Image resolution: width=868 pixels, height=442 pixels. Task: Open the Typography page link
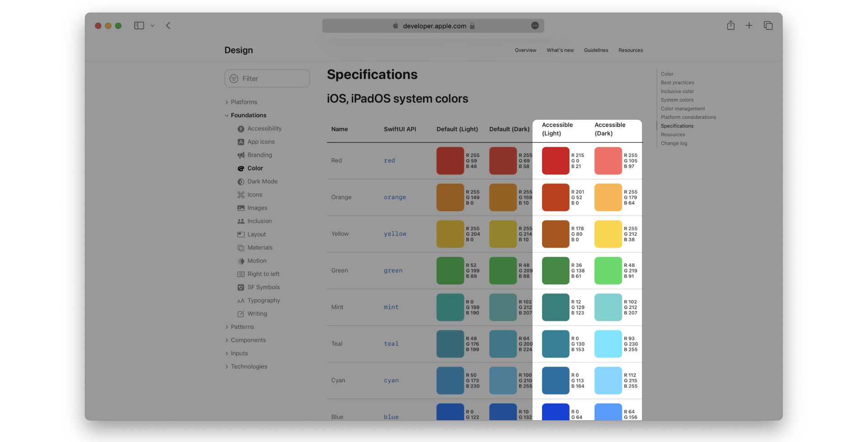[x=264, y=301]
